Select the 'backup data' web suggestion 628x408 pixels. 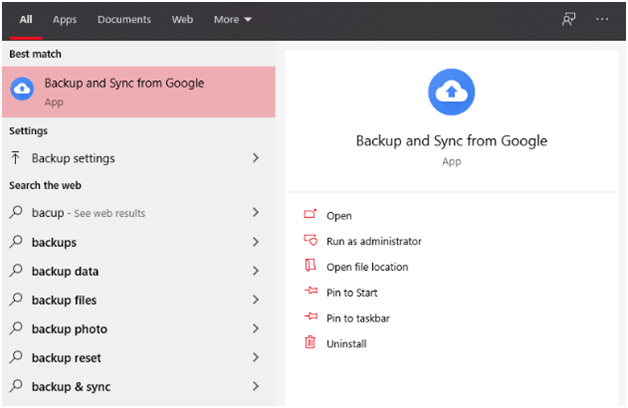coord(139,271)
